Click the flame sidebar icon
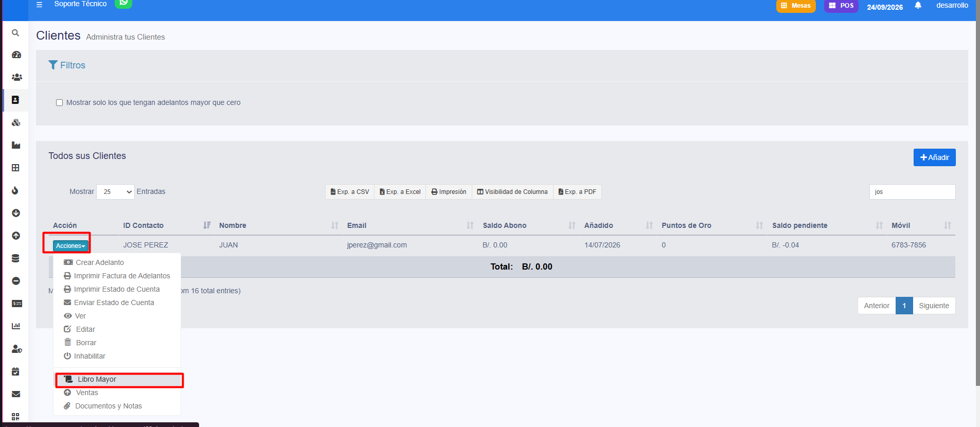The width and height of the screenshot is (980, 427). point(15,190)
